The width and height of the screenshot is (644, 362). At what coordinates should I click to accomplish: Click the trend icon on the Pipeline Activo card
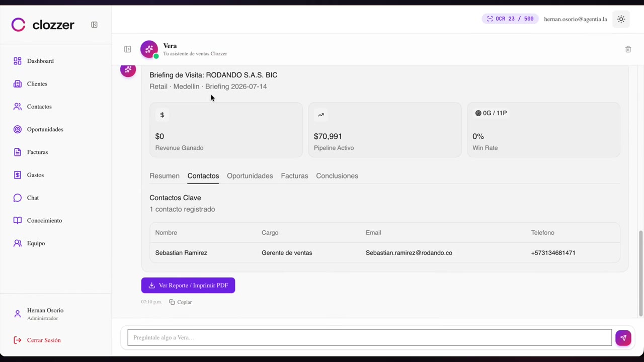point(320,115)
